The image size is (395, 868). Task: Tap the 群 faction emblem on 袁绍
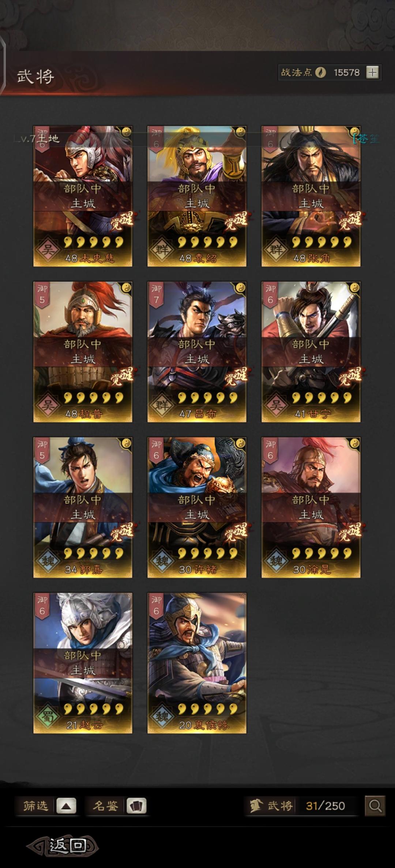[162, 250]
